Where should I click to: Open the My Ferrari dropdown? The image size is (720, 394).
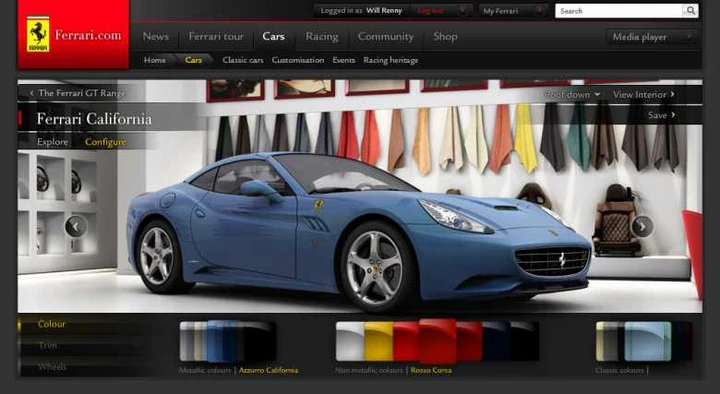tap(513, 11)
